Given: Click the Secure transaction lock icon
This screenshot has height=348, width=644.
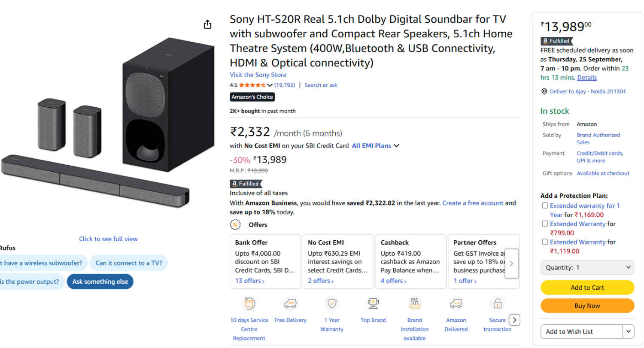Looking at the screenshot, I should tap(497, 303).
